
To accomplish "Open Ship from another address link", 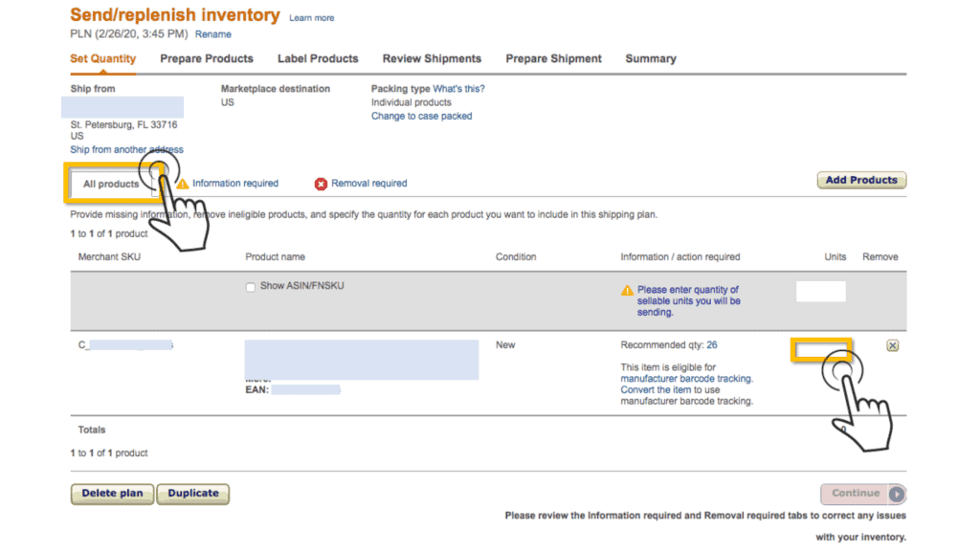I will click(126, 150).
